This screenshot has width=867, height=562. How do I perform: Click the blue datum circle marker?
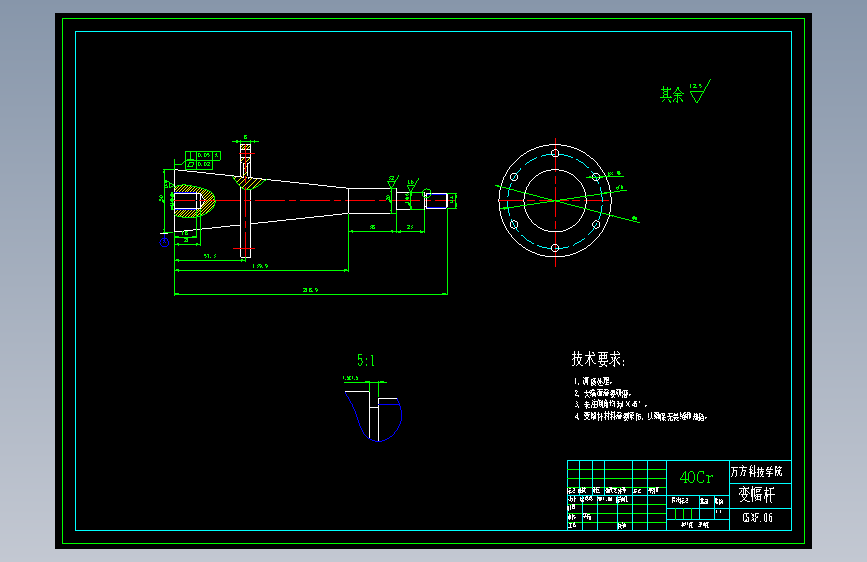click(x=164, y=242)
